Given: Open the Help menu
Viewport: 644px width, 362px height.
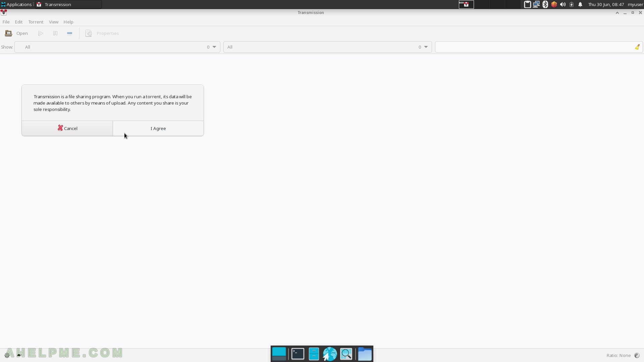Looking at the screenshot, I should pyautogui.click(x=68, y=22).
